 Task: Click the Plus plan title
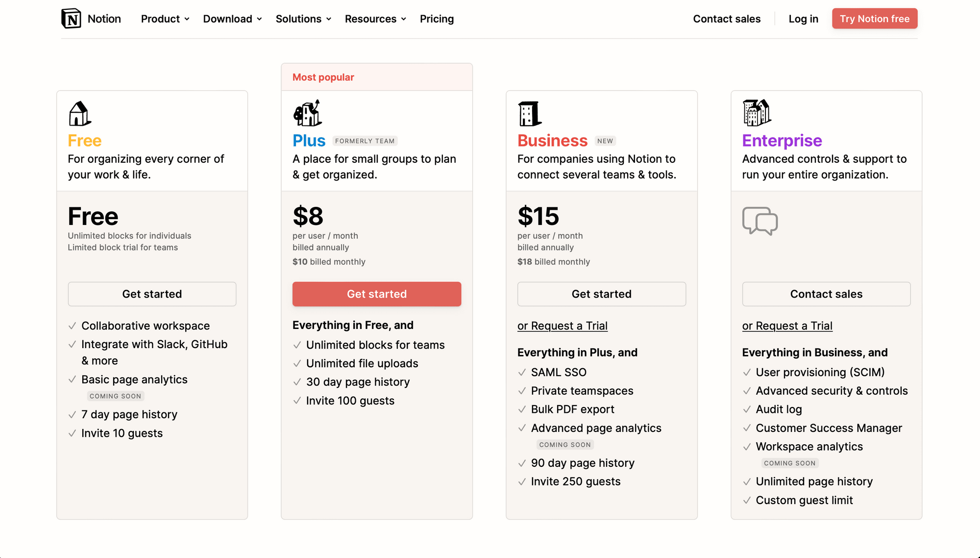pos(309,141)
